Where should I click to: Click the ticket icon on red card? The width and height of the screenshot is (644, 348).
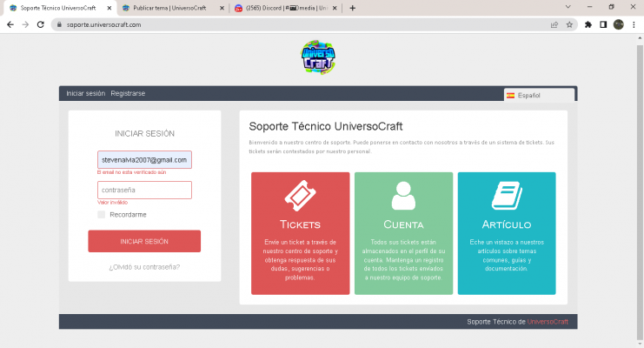tap(300, 196)
